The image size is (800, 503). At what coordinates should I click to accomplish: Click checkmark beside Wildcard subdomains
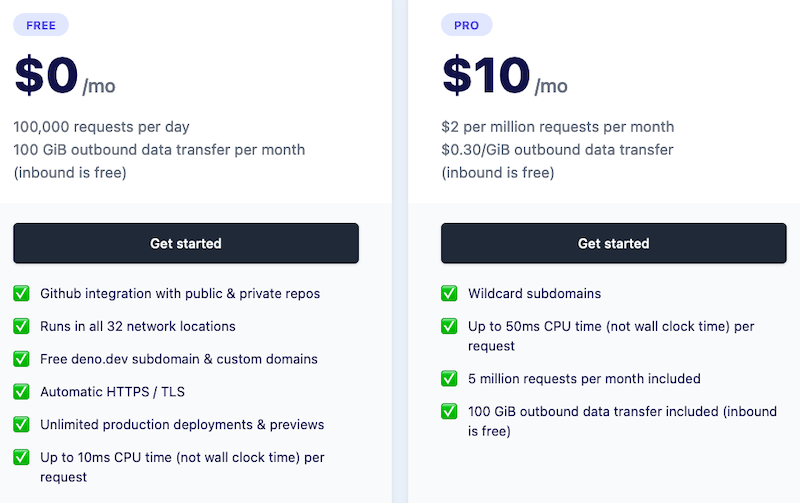point(449,294)
